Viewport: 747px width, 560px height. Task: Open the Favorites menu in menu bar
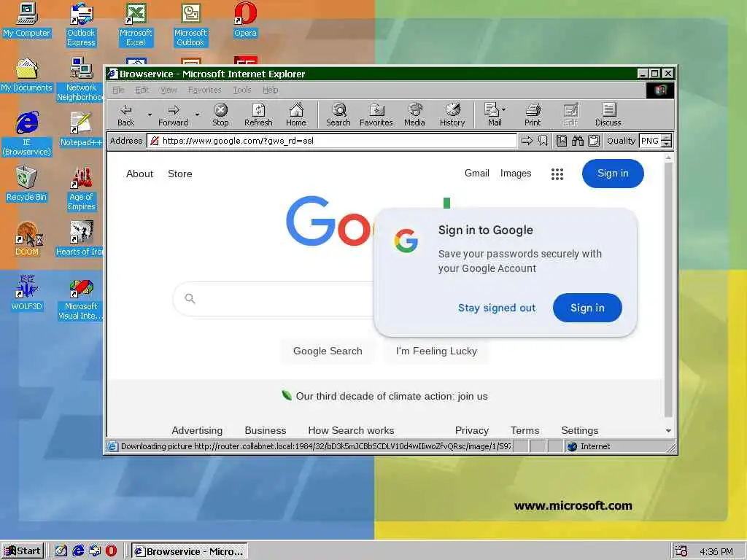click(x=204, y=90)
